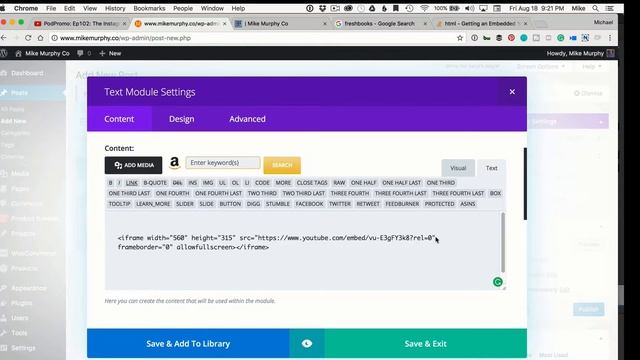The width and height of the screenshot is (640, 360).
Task: Click the ONE THIRD LAST button
Action: click(x=129, y=193)
